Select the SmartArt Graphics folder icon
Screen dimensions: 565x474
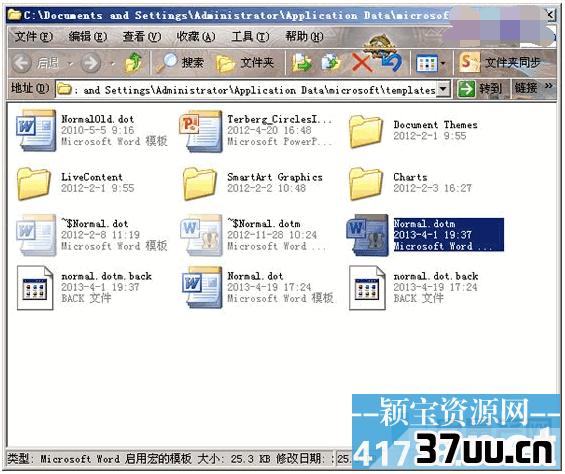click(200, 183)
